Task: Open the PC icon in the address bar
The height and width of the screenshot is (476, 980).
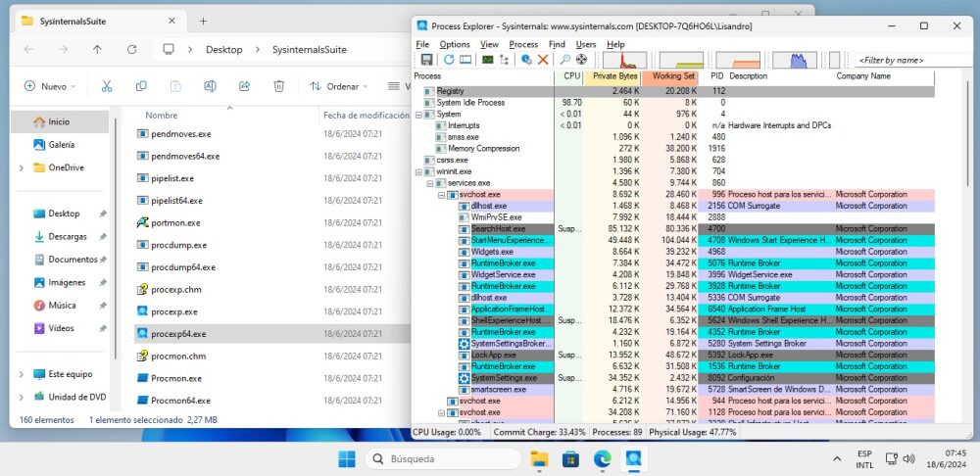Action: (x=169, y=49)
